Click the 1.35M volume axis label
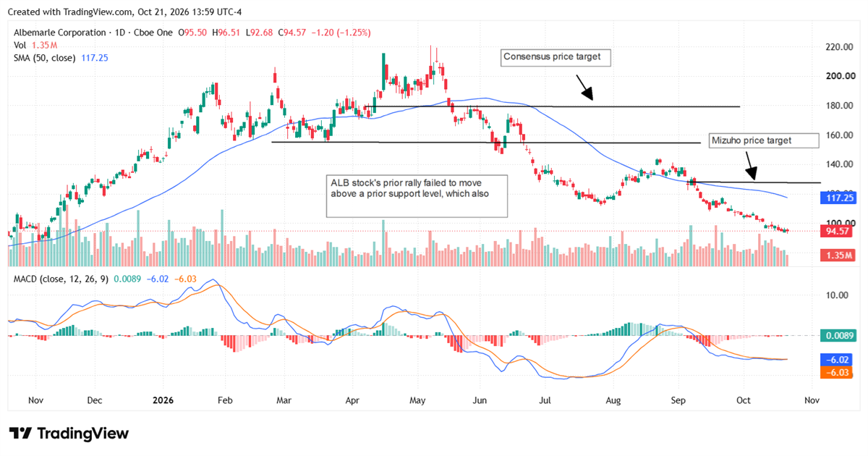Viewport: 868px width, 456px height. 838,256
